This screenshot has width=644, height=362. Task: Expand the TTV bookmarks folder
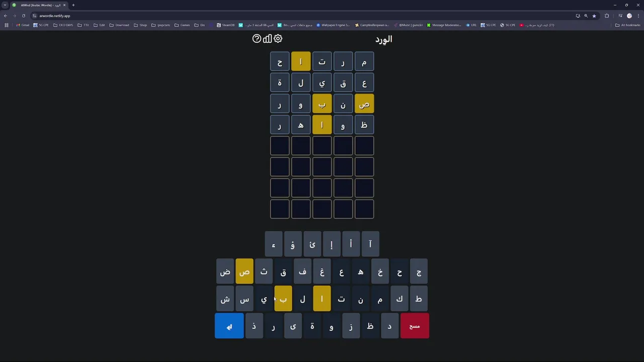pos(84,25)
